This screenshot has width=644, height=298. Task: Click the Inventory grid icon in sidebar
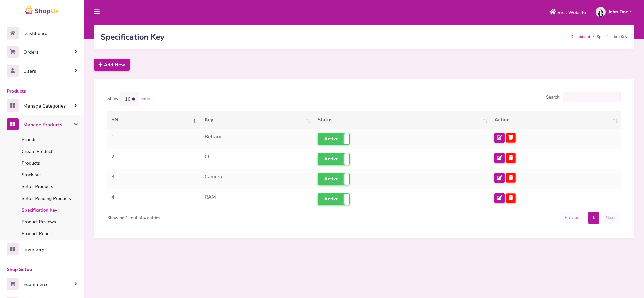pyautogui.click(x=13, y=249)
